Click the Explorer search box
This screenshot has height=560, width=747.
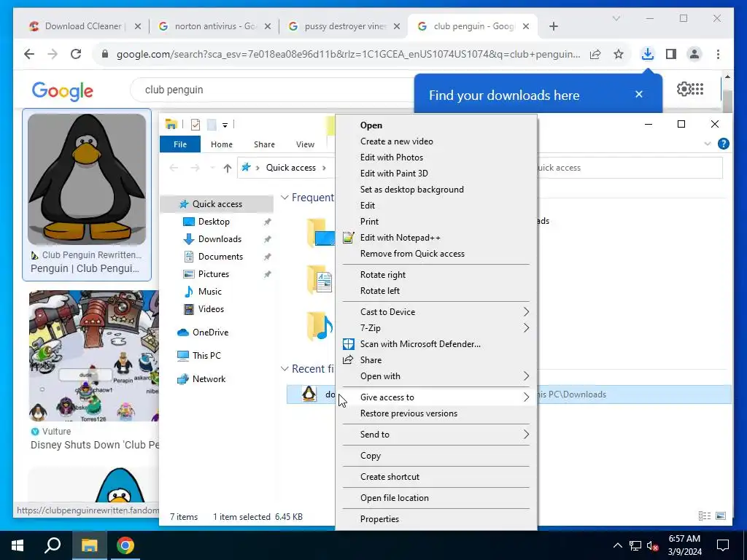click(x=629, y=168)
